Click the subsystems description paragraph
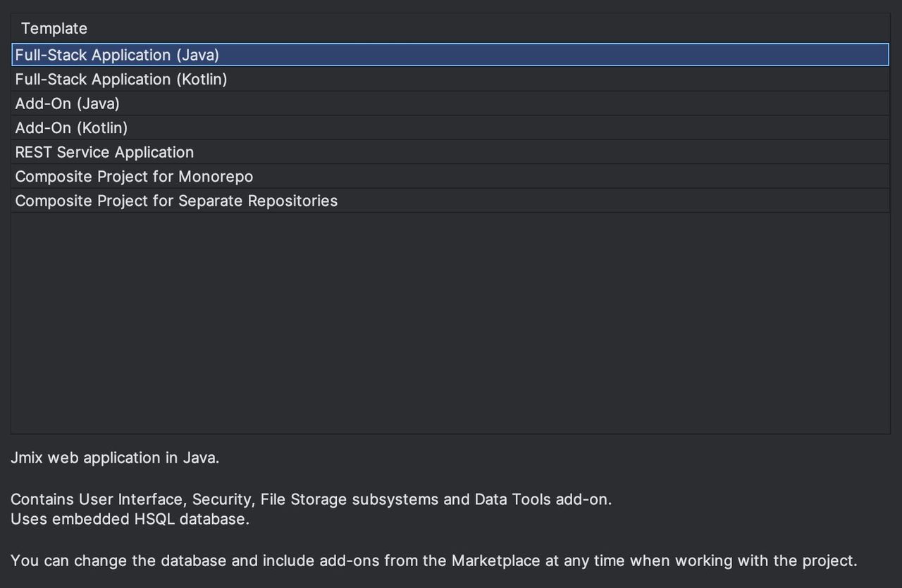 (310, 499)
